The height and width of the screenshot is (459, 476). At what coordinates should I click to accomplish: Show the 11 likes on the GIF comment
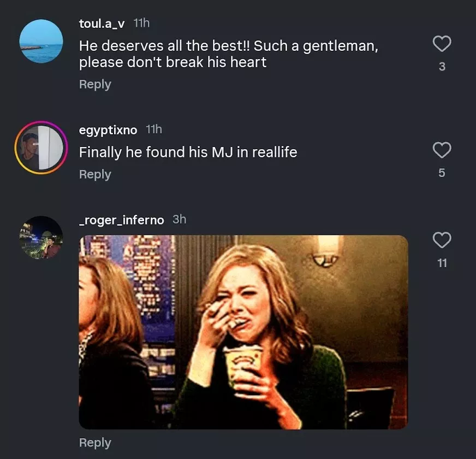tap(442, 263)
